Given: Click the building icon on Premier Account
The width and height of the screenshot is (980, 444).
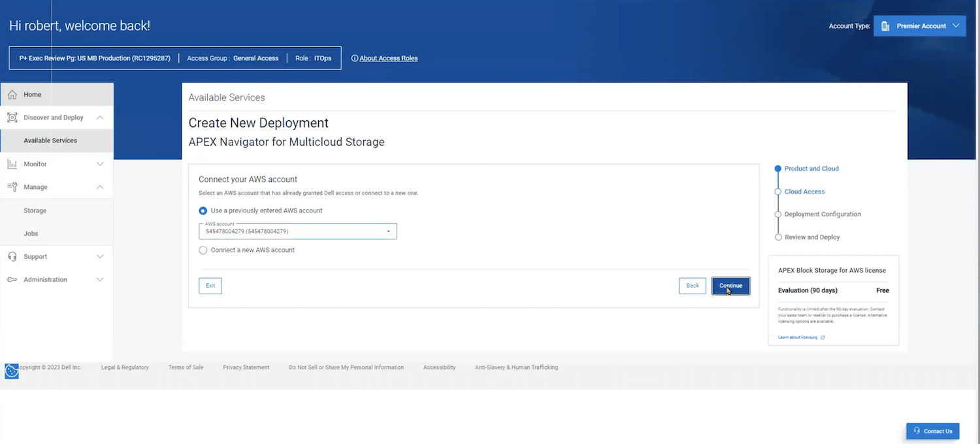Looking at the screenshot, I should 885,26.
